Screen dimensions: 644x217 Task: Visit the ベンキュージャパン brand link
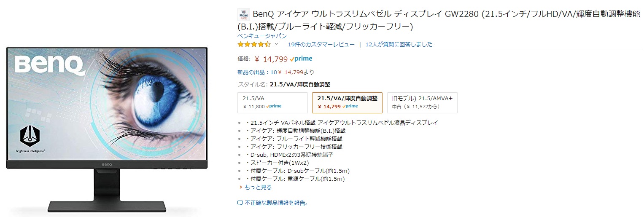[262, 36]
